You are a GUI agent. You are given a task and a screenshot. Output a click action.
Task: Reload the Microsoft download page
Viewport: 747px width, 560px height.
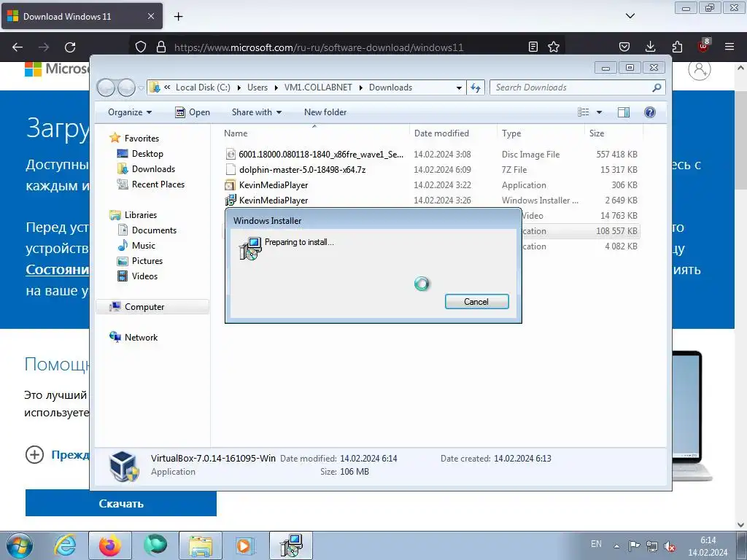(x=70, y=47)
